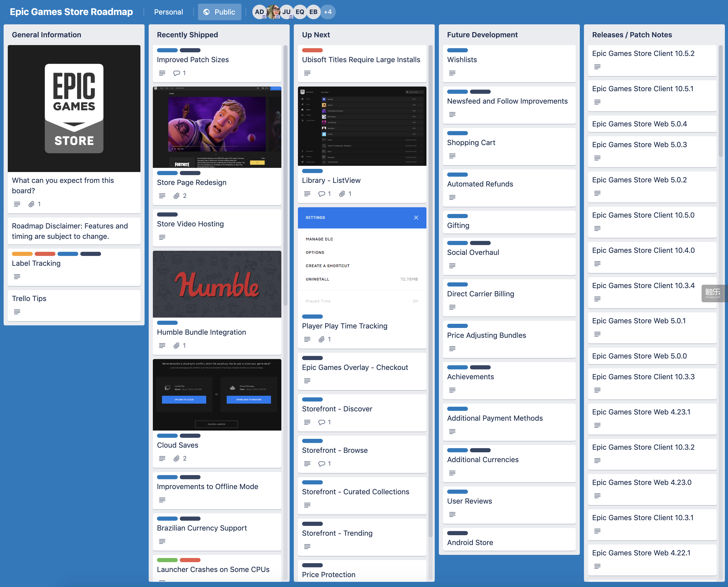This screenshot has height=587, width=728.
Task: Click the Recently Shipped list scrollbar
Action: click(x=286, y=175)
